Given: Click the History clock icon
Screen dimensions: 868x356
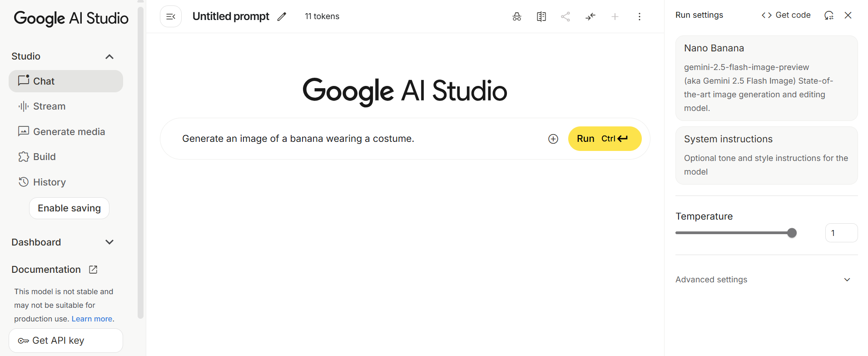Looking at the screenshot, I should click(x=24, y=182).
